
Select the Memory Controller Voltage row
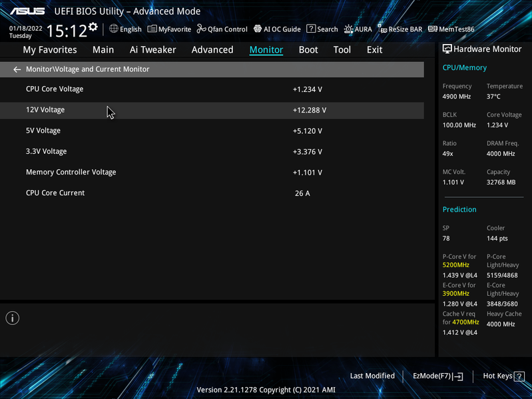click(212, 173)
